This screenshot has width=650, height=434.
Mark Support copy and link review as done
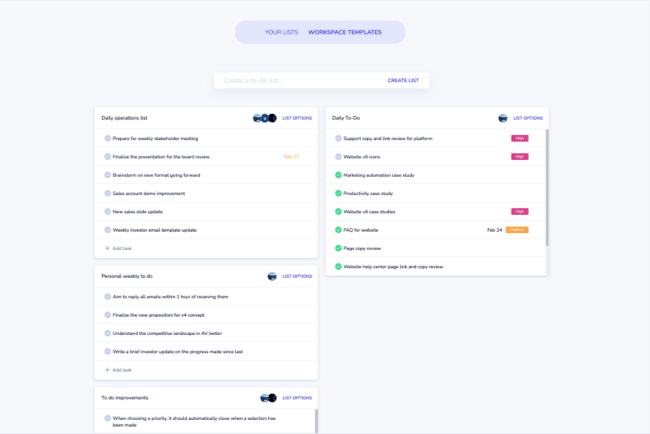click(x=339, y=139)
